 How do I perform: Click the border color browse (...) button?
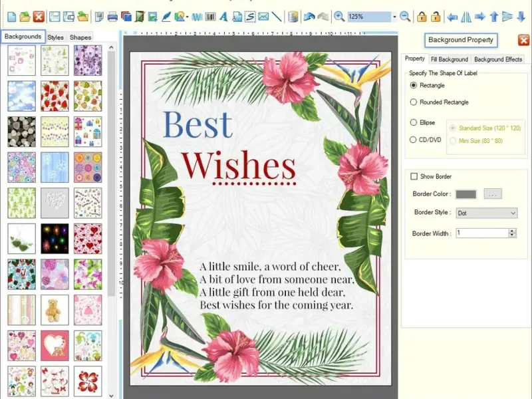(x=493, y=194)
